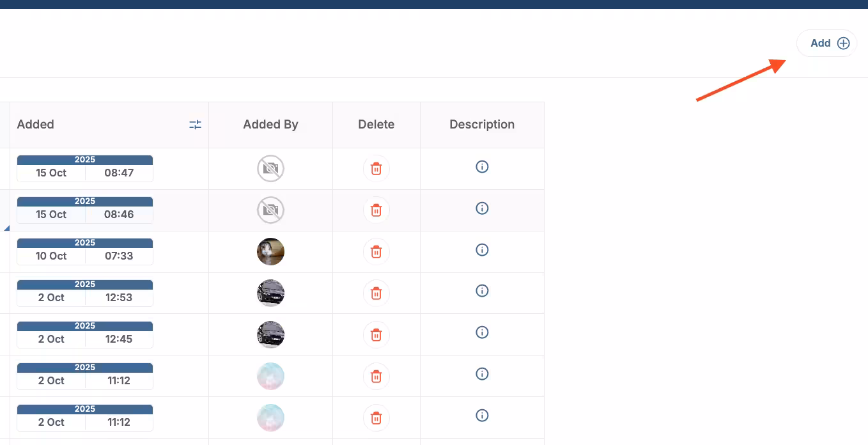Viewport: 868px width, 445px height.
Task: Delete the entry added 15 Oct 08:46
Action: coord(376,210)
